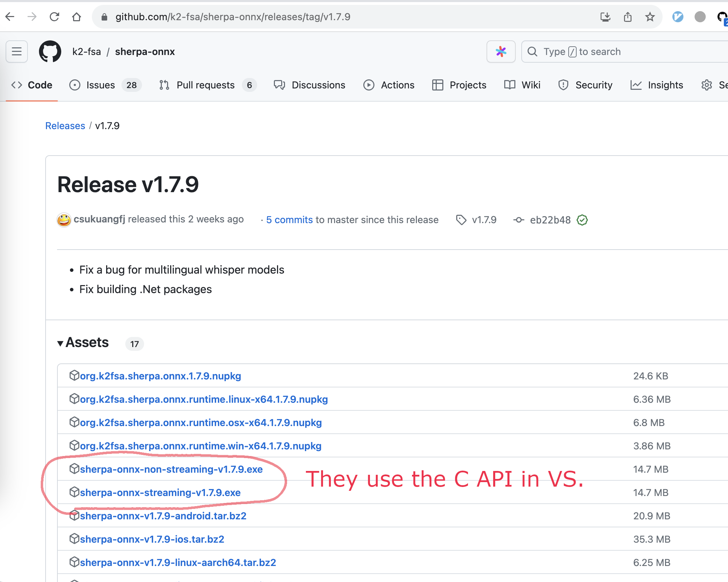
Task: Collapse the Assets section
Action: [x=61, y=343]
